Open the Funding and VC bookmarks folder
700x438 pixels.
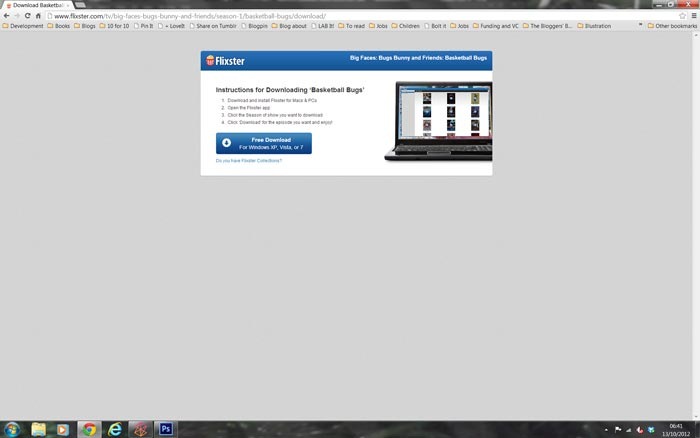pos(496,26)
